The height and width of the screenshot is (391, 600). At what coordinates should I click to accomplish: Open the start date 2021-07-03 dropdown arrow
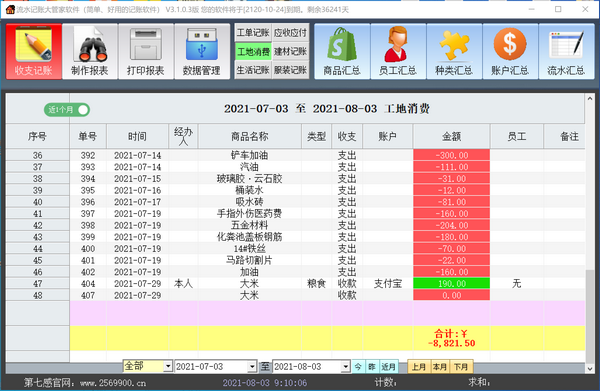252,367
